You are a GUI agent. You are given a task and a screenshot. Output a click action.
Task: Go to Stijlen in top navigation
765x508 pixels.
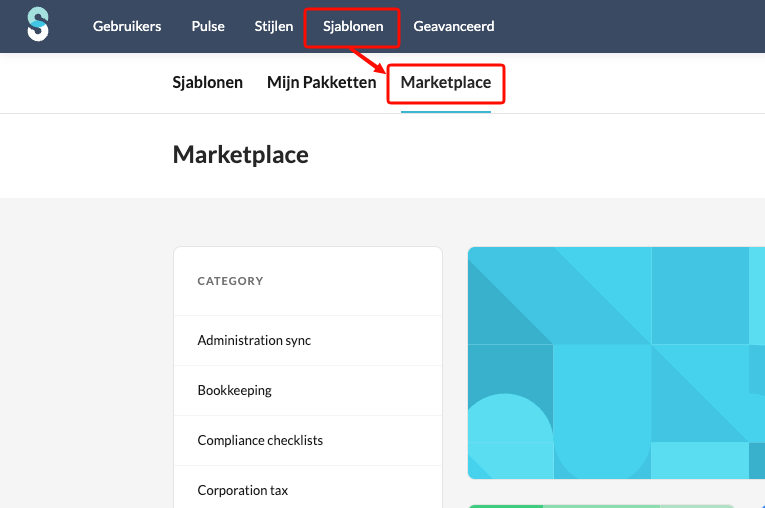pyautogui.click(x=274, y=26)
